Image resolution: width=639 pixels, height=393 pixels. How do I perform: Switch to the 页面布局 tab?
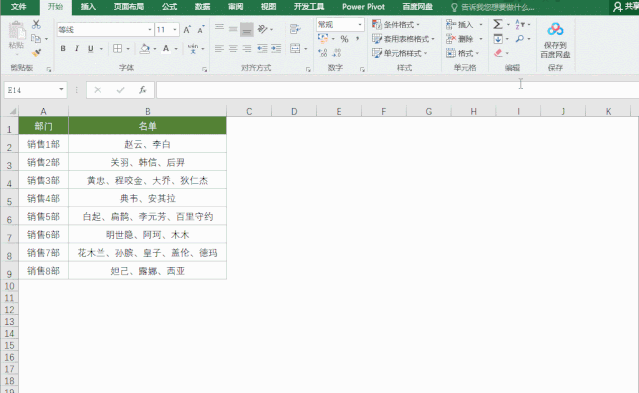(129, 7)
